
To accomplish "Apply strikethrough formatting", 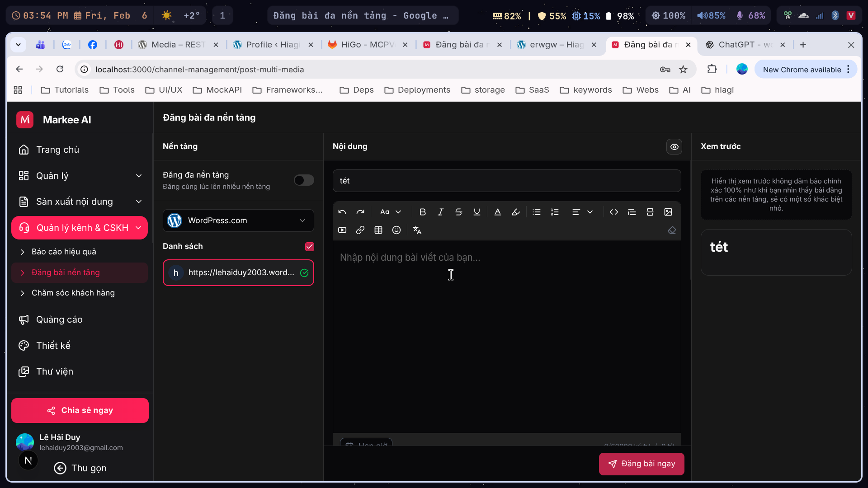I will (458, 212).
